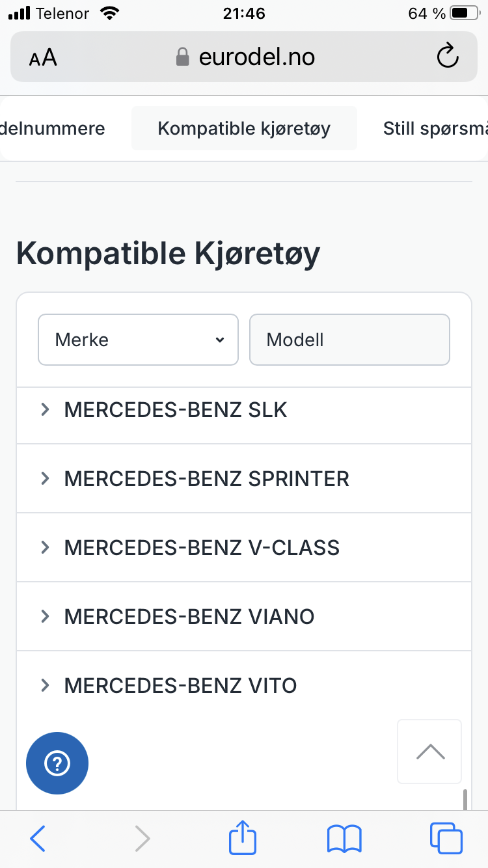Select the delnummere tab

53,128
